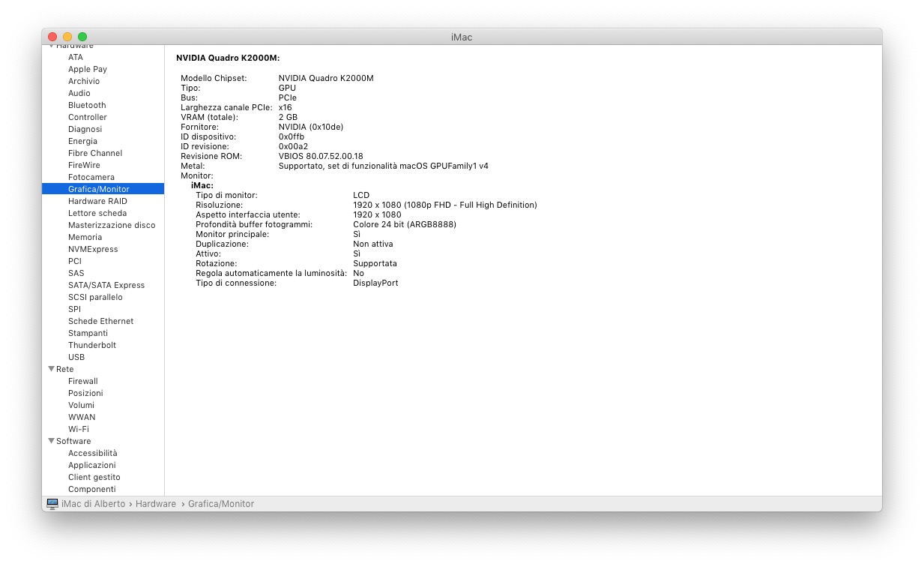Screen dimensions: 924x567
Task: Open the Bluetooth sidebar entry
Action: [x=87, y=105]
